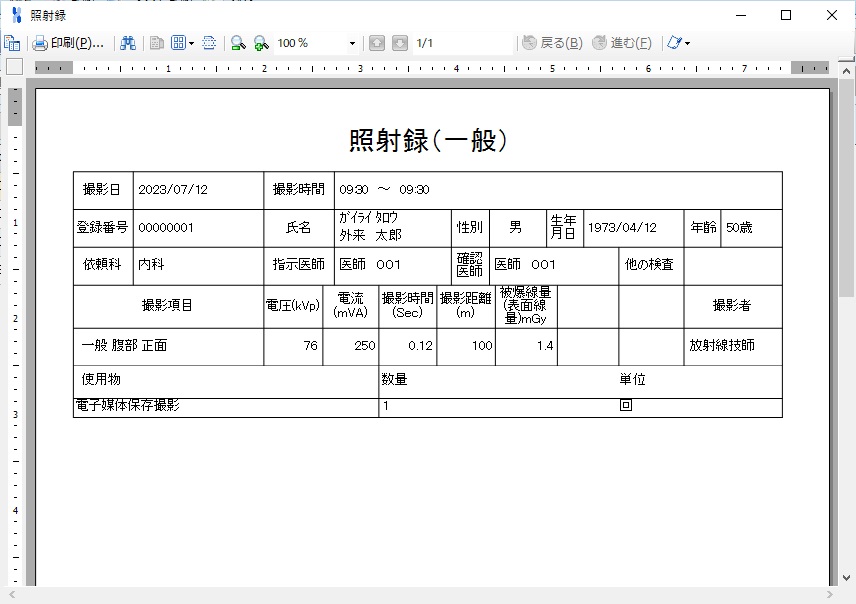This screenshot has height=604, width=856.
Task: Click the ruler corner box
Action: pos(14,67)
